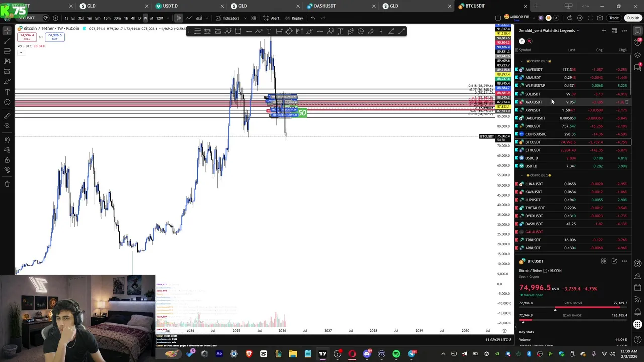The height and width of the screenshot is (362, 644).
Task: Open Spotify from the Windows taskbar
Action: pyautogui.click(x=396, y=354)
